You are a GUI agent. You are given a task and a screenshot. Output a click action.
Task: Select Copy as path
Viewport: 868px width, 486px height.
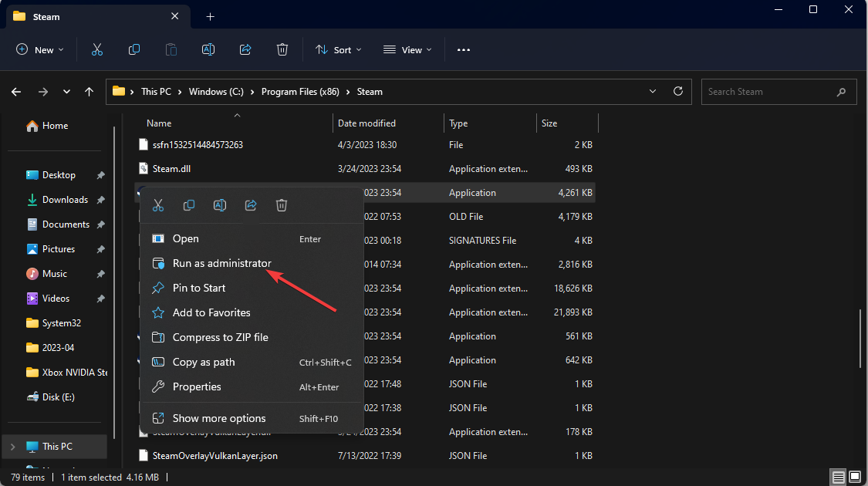coord(252,362)
